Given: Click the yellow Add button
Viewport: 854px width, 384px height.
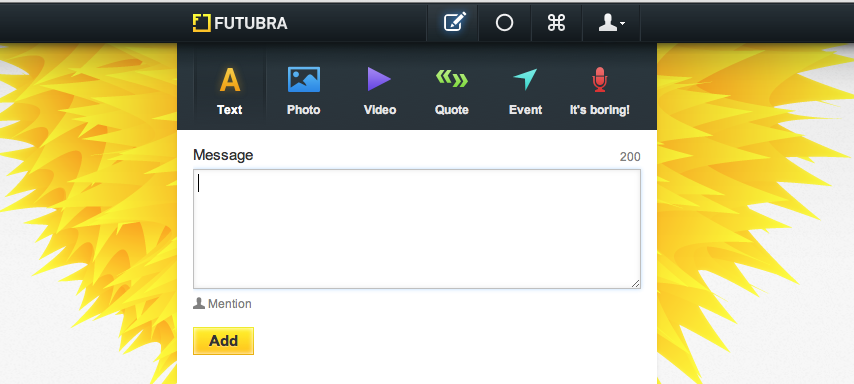Looking at the screenshot, I should [223, 341].
